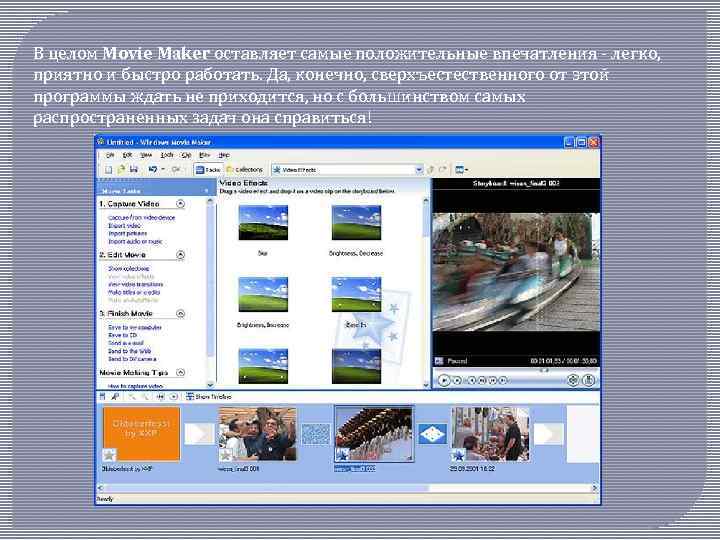Split the clip at current frame
The image size is (720, 540).
573,380
